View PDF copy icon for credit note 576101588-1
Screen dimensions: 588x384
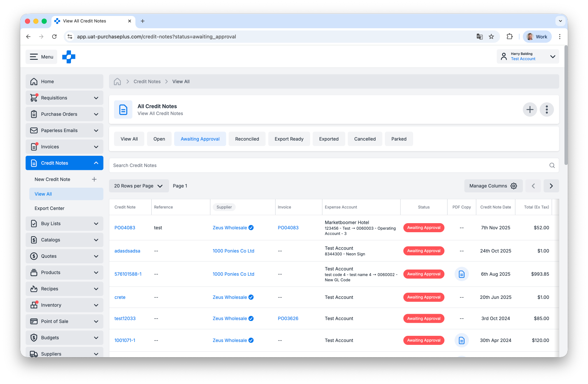pos(461,274)
